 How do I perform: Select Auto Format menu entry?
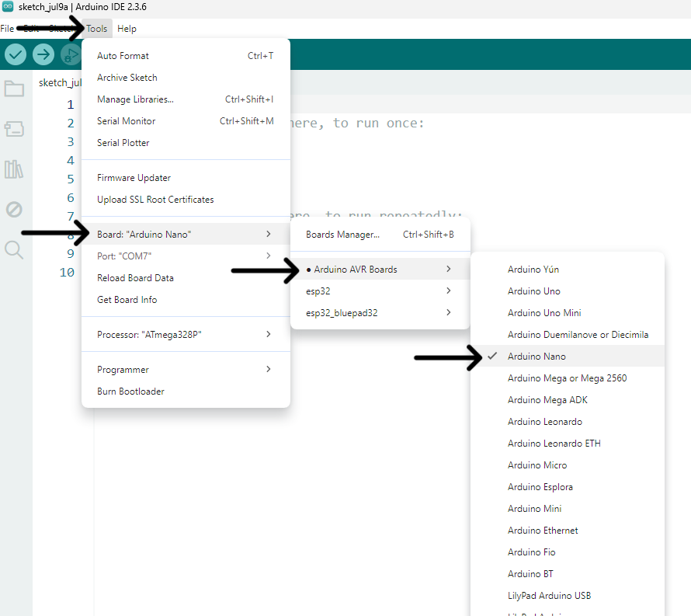[x=186, y=56]
